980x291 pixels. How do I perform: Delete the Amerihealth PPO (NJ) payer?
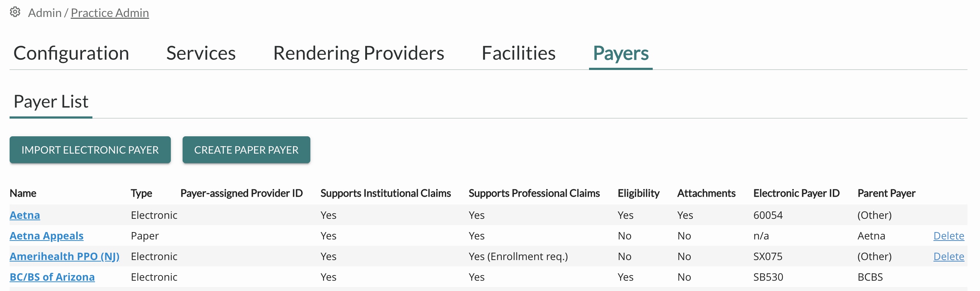click(x=948, y=256)
